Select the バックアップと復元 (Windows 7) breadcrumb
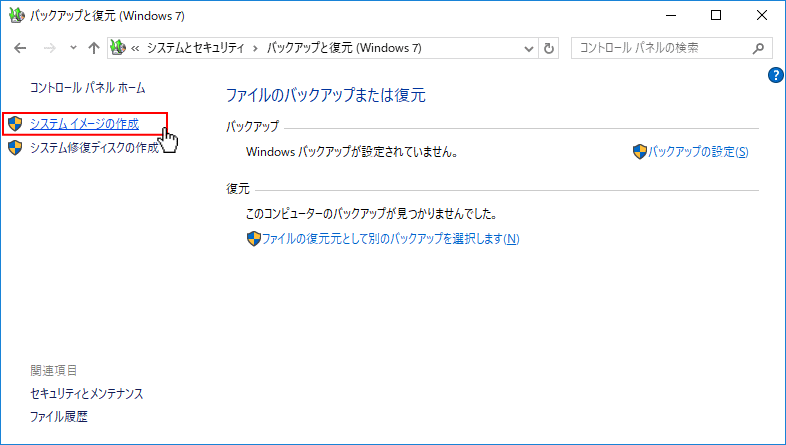The height and width of the screenshot is (445, 786). [344, 48]
